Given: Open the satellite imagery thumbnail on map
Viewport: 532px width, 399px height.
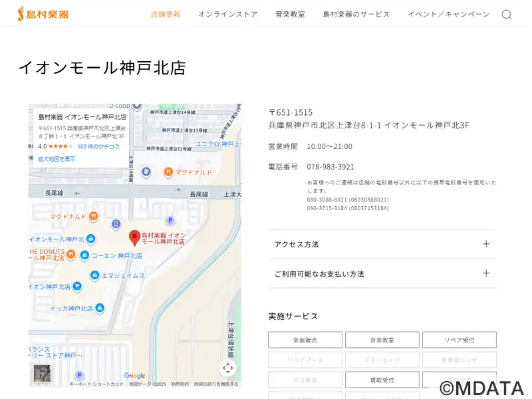Looking at the screenshot, I should (x=41, y=374).
